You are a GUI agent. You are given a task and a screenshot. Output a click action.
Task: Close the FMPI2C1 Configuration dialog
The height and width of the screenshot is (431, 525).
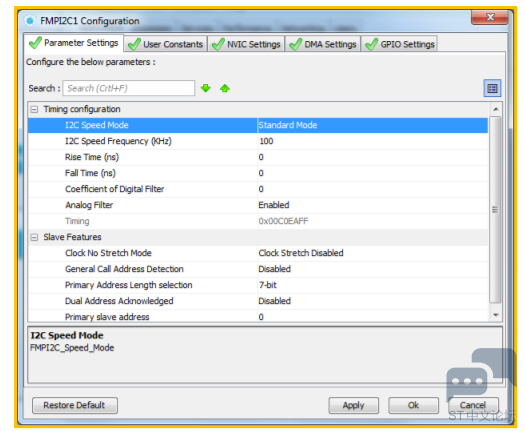point(490,17)
